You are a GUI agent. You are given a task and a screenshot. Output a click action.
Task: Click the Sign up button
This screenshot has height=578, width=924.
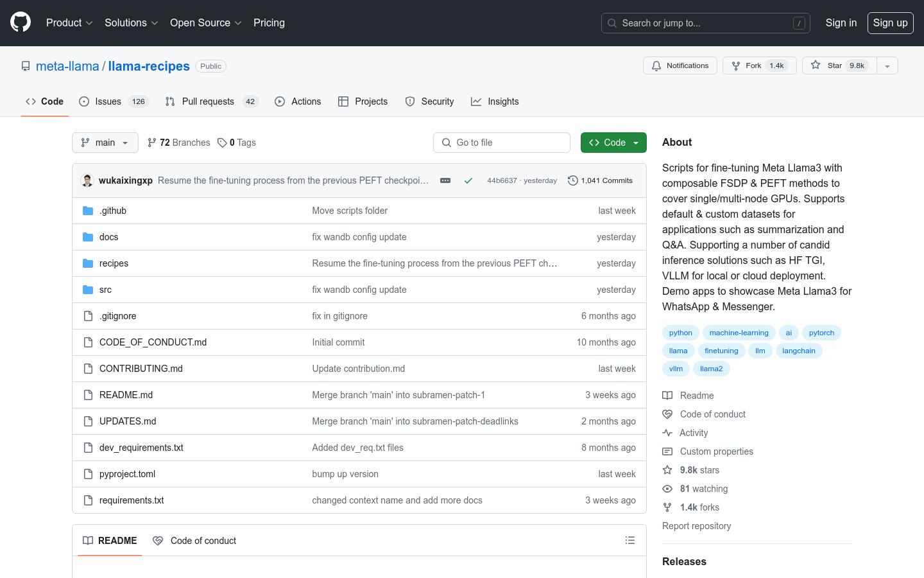click(x=890, y=22)
